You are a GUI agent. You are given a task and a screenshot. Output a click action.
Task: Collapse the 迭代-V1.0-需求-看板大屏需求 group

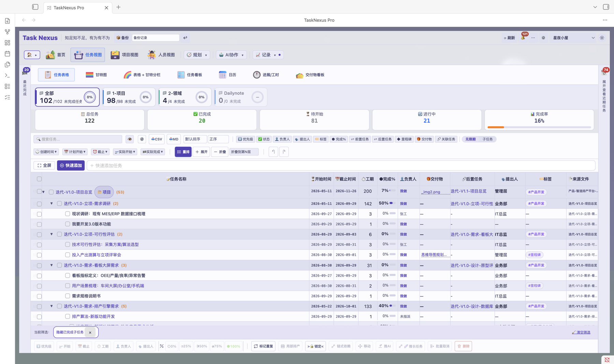pyautogui.click(x=52, y=265)
